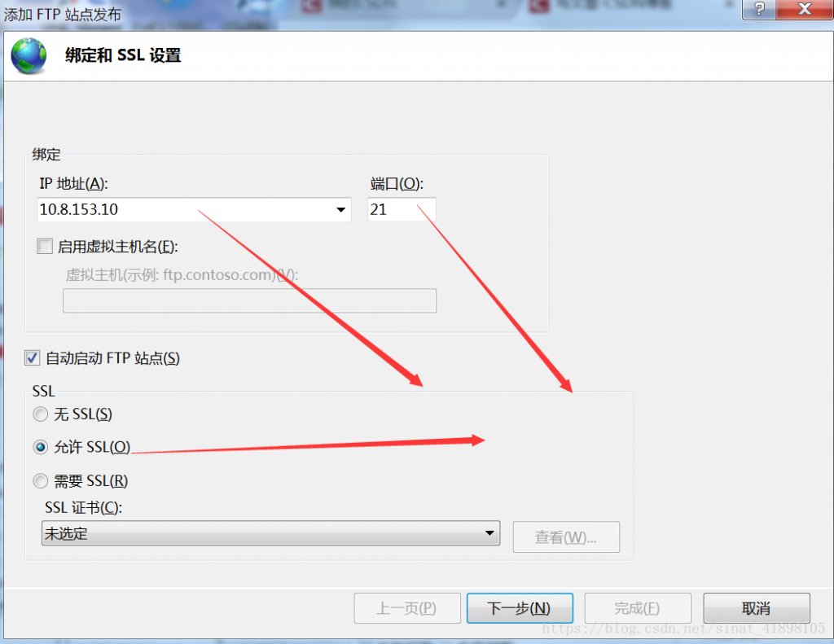Image resolution: width=834 pixels, height=644 pixels.
Task: Open the SSL 证书 dropdown showing 未选定
Action: click(x=270, y=533)
